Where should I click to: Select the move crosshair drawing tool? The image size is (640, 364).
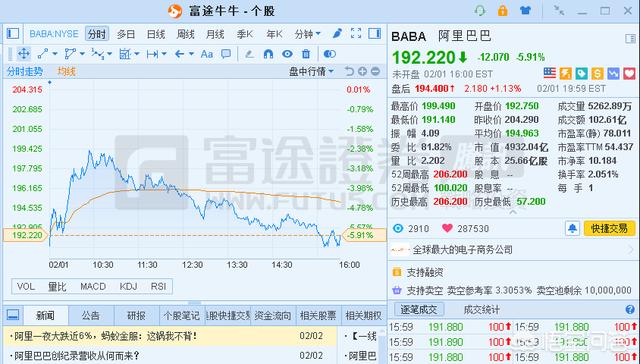(x=24, y=54)
